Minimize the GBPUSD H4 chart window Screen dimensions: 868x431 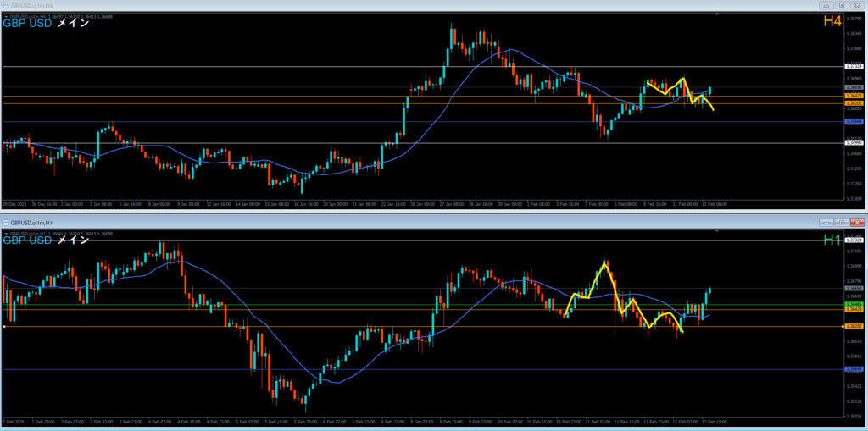(x=827, y=4)
